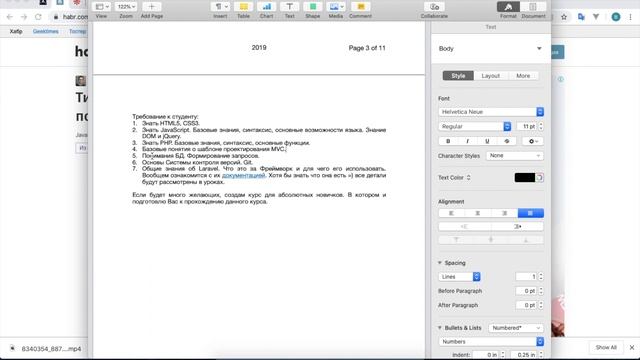The width and height of the screenshot is (640, 360).
Task: Insert a Table from toolbar
Action: pos(243,7)
